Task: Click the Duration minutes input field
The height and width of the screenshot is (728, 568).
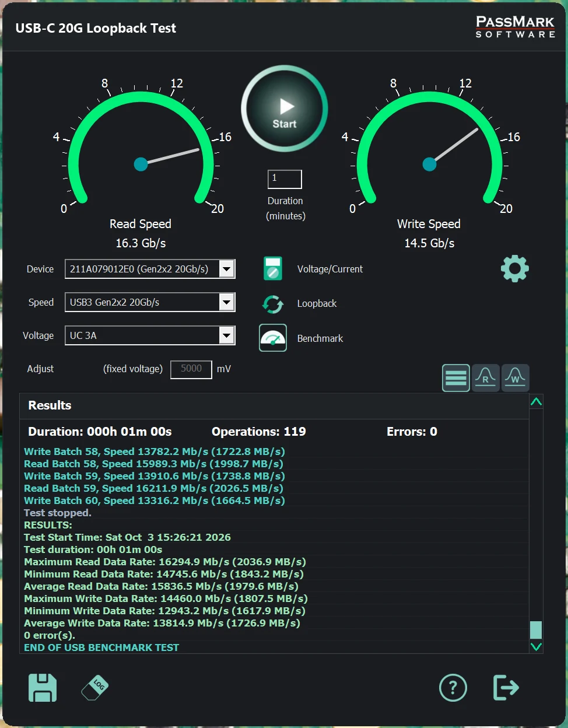Action: coord(285,179)
